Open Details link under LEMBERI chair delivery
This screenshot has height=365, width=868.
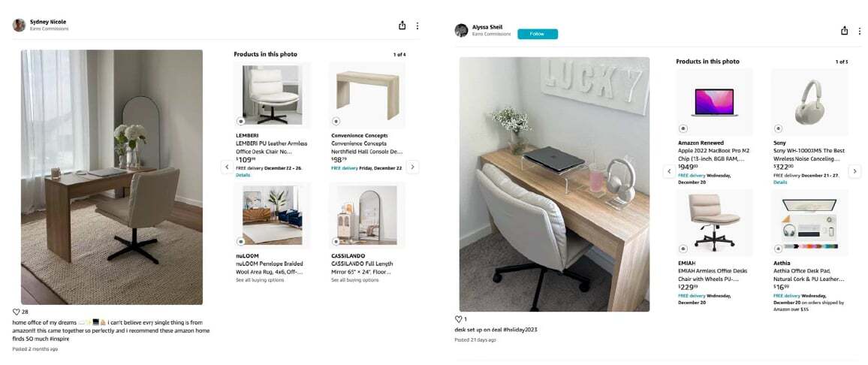click(243, 175)
